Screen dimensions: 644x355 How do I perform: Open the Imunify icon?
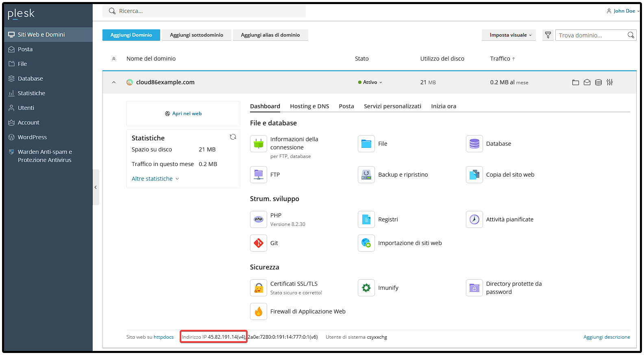point(366,288)
